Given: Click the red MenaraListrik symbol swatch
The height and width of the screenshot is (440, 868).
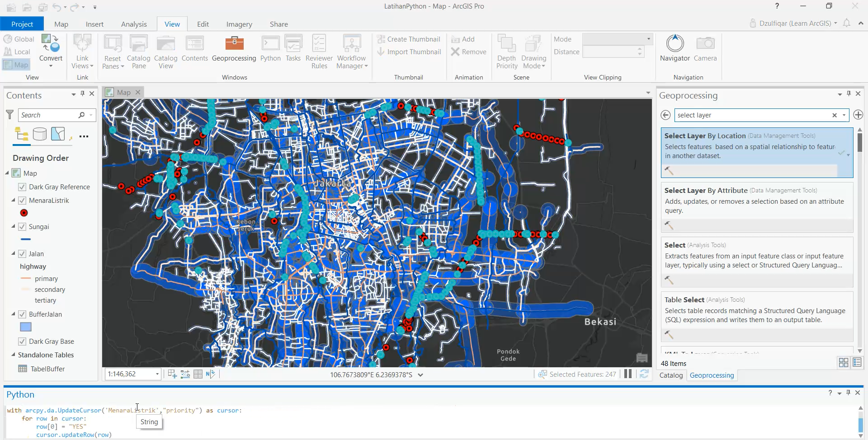Looking at the screenshot, I should pos(24,213).
